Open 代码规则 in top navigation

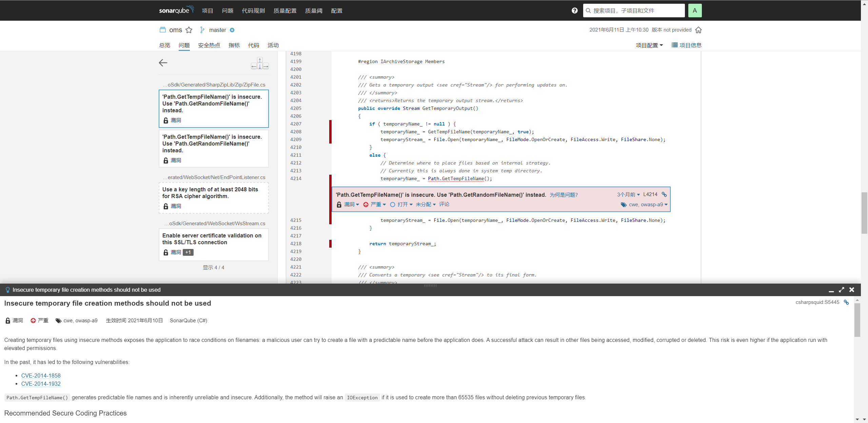(253, 11)
